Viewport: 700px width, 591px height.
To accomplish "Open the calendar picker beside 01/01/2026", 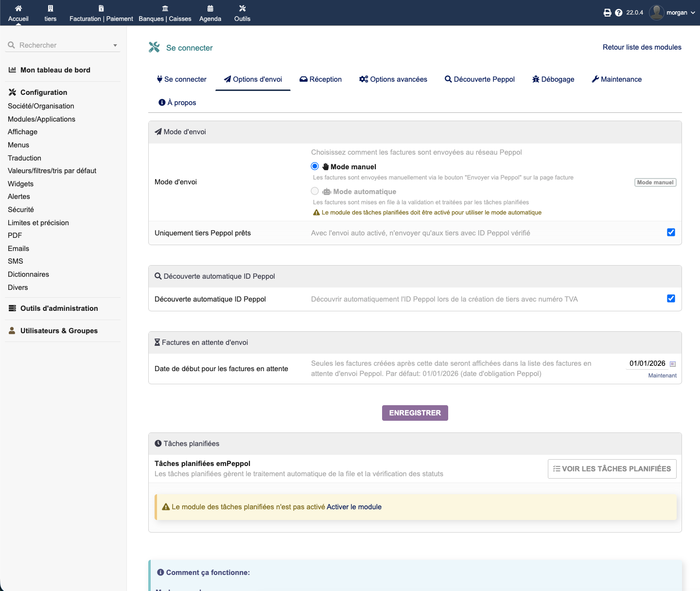I will point(673,364).
